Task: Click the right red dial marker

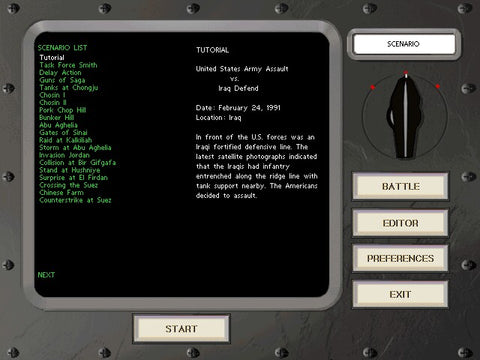Action: tap(438, 86)
